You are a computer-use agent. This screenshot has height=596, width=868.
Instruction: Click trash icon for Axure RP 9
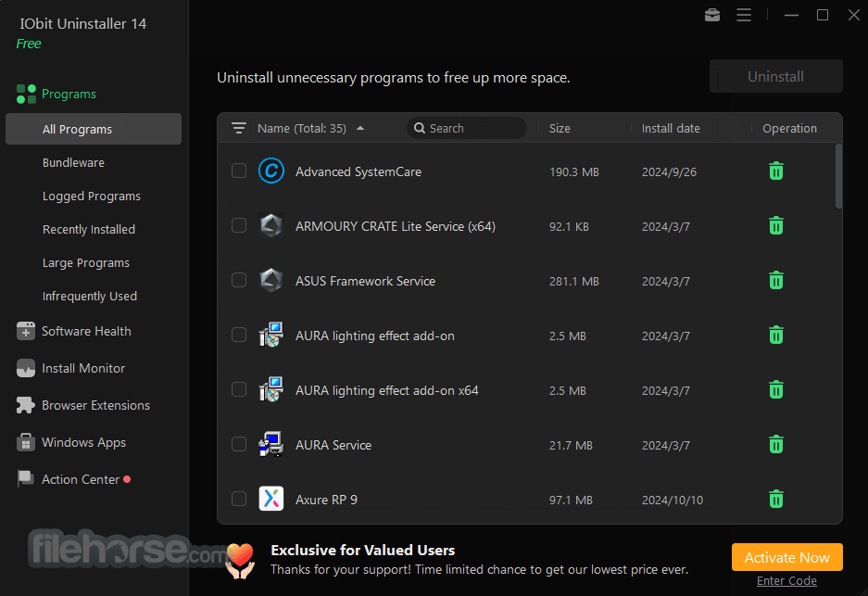click(x=776, y=499)
